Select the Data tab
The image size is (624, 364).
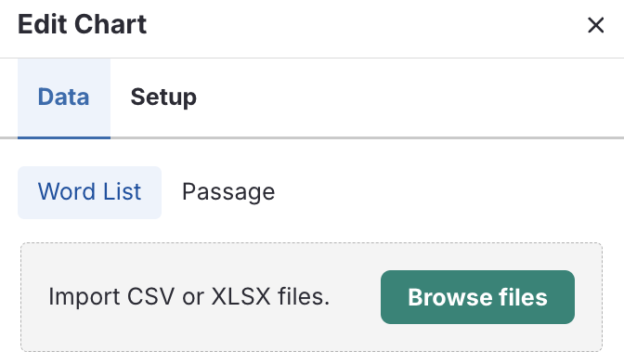tap(64, 97)
